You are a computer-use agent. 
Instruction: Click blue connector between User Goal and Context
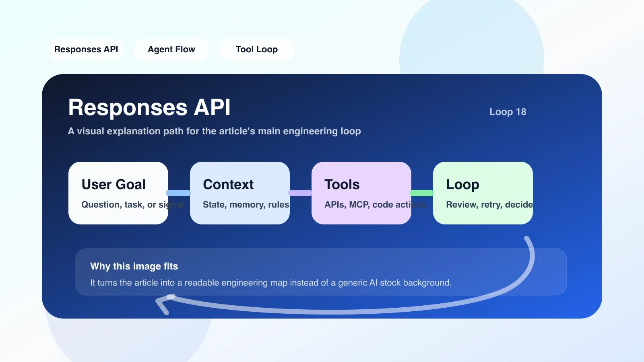(178, 193)
